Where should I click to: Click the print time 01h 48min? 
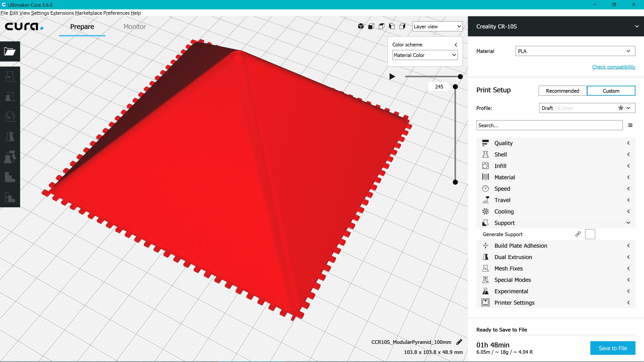click(493, 345)
